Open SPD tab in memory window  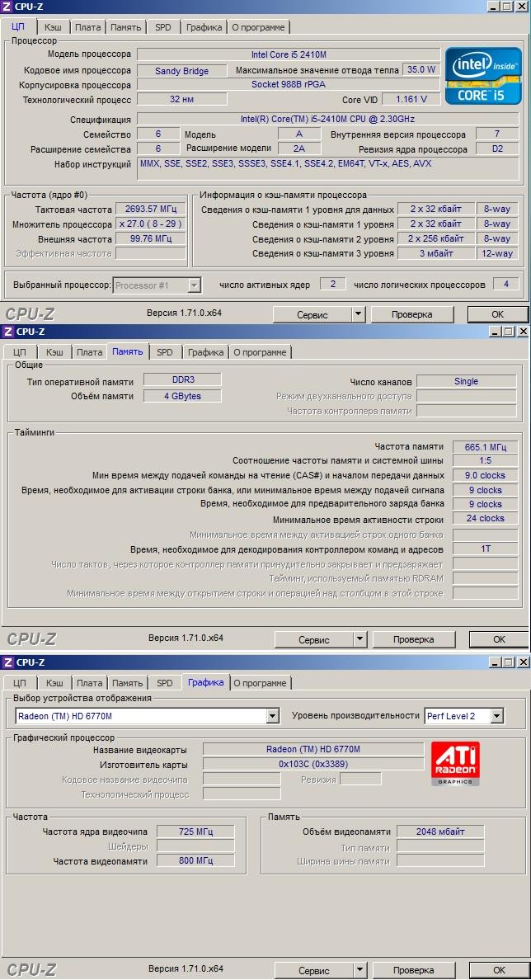[x=165, y=352]
